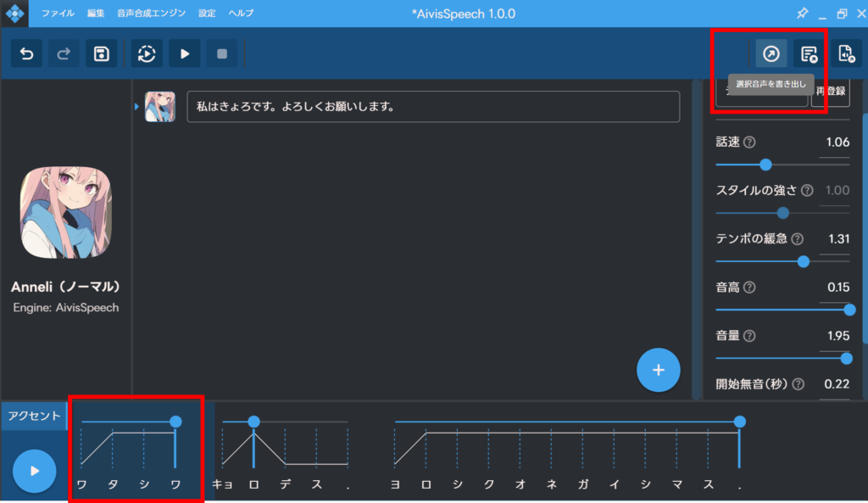The image size is (868, 503).
Task: Open the 設定 menu
Action: [207, 14]
